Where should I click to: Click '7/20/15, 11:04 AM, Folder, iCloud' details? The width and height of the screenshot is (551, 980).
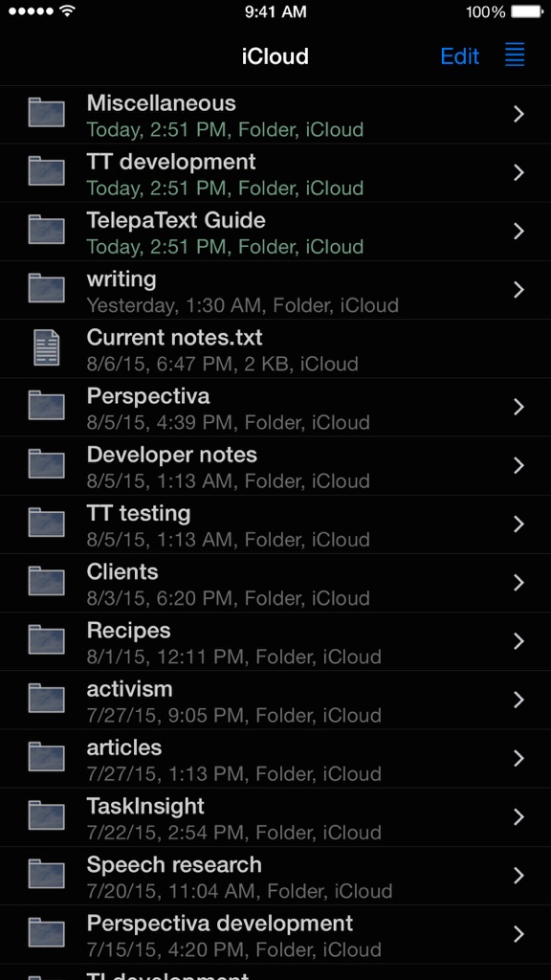click(239, 892)
